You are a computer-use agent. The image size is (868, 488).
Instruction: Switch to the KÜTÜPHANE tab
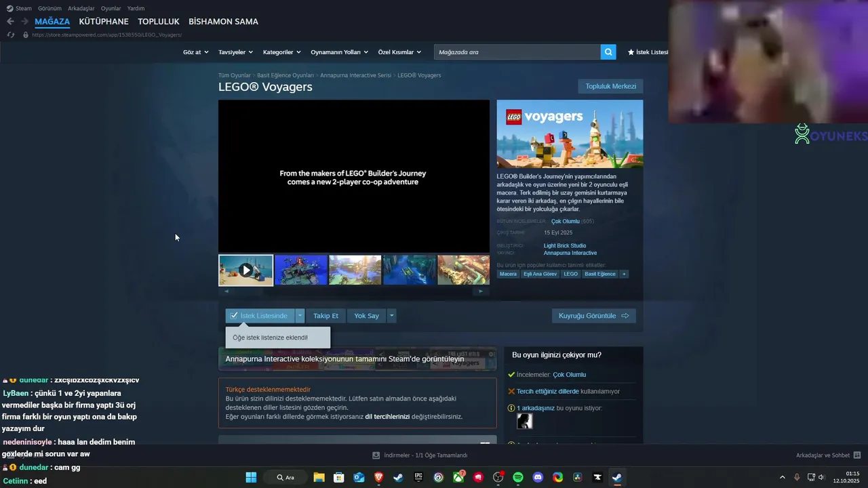pyautogui.click(x=104, y=22)
